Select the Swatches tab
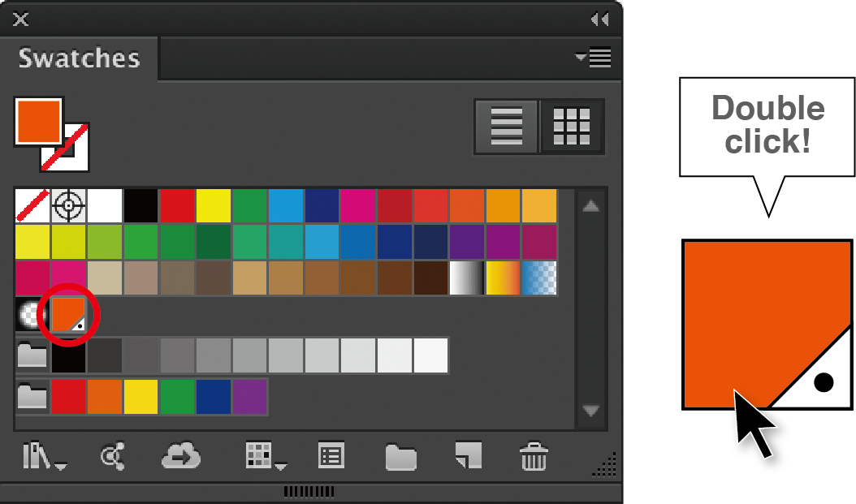The width and height of the screenshot is (856, 504). (x=80, y=59)
